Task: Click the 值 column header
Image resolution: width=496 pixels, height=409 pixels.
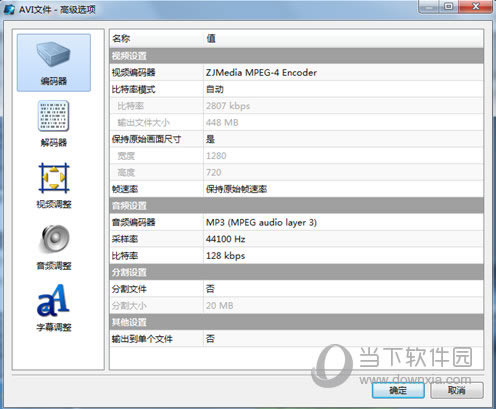Action: click(x=211, y=39)
